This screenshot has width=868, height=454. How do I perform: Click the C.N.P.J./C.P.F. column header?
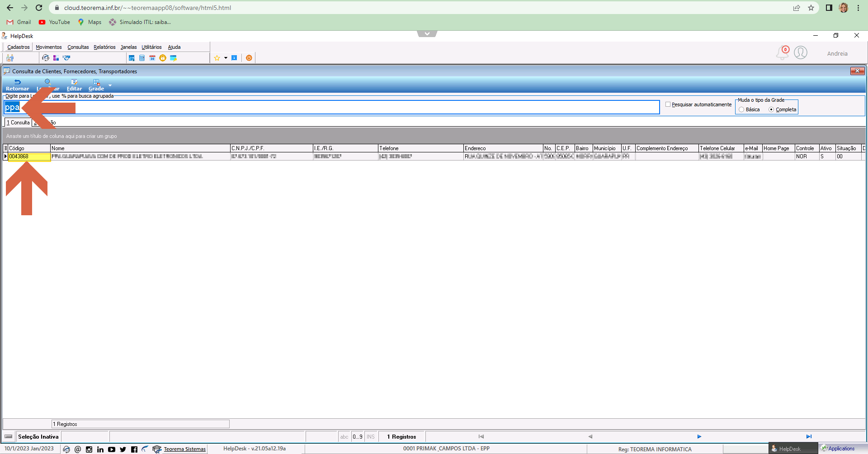(x=272, y=148)
